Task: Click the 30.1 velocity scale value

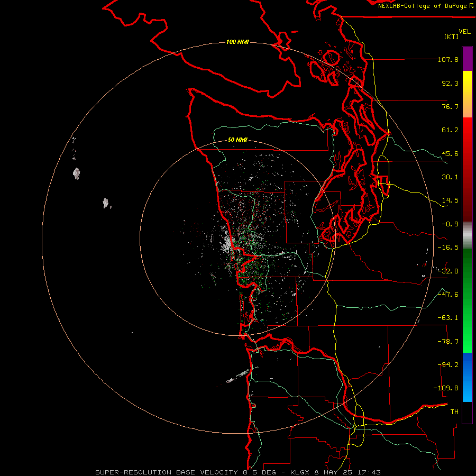Action: (450, 177)
